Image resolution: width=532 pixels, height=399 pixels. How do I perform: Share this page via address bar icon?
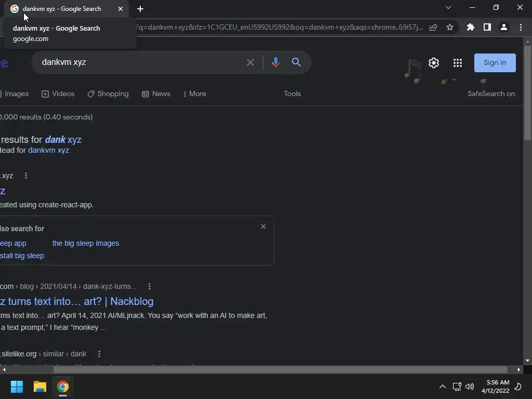(x=433, y=28)
